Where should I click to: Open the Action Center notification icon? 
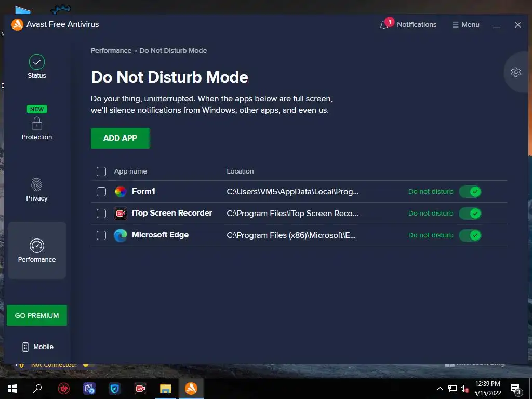[516, 390]
